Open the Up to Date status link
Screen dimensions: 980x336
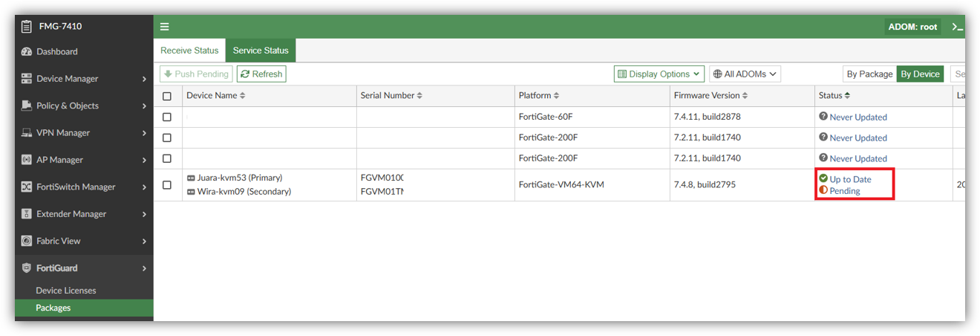pyautogui.click(x=851, y=179)
